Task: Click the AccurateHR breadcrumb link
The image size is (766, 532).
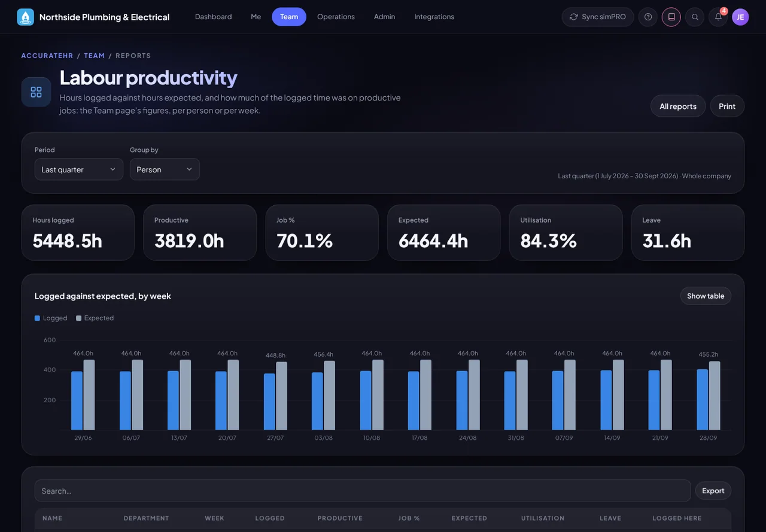Action: 47,56
